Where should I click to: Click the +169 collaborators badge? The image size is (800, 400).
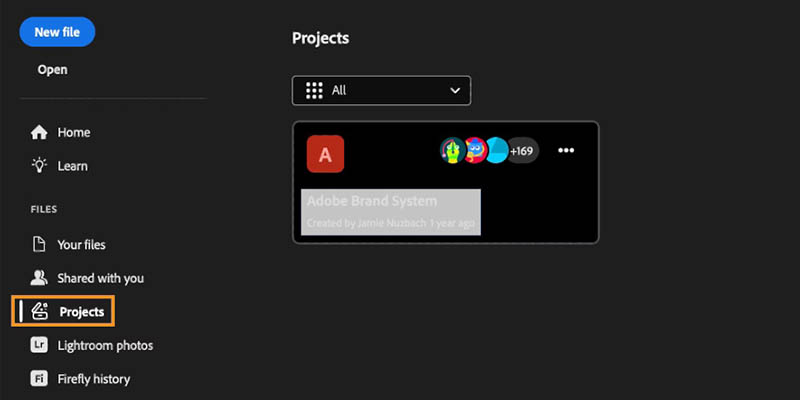click(521, 151)
